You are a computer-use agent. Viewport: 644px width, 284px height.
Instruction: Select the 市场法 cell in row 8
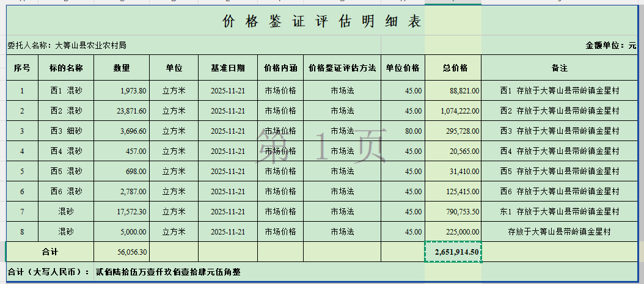342,231
